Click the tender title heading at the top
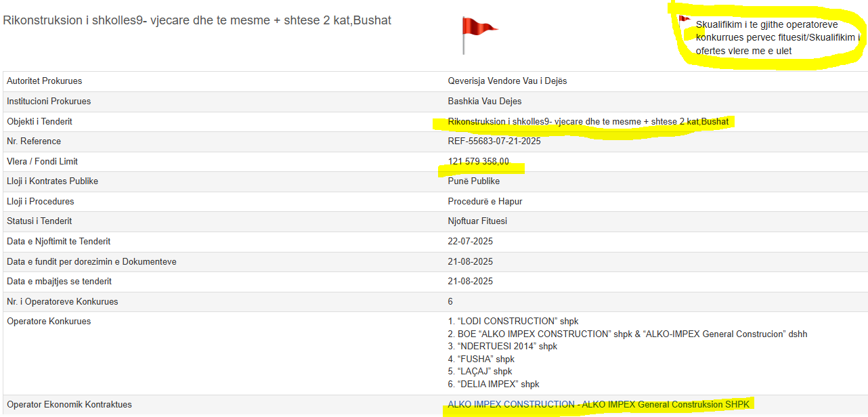The image size is (868, 417). pos(197,20)
